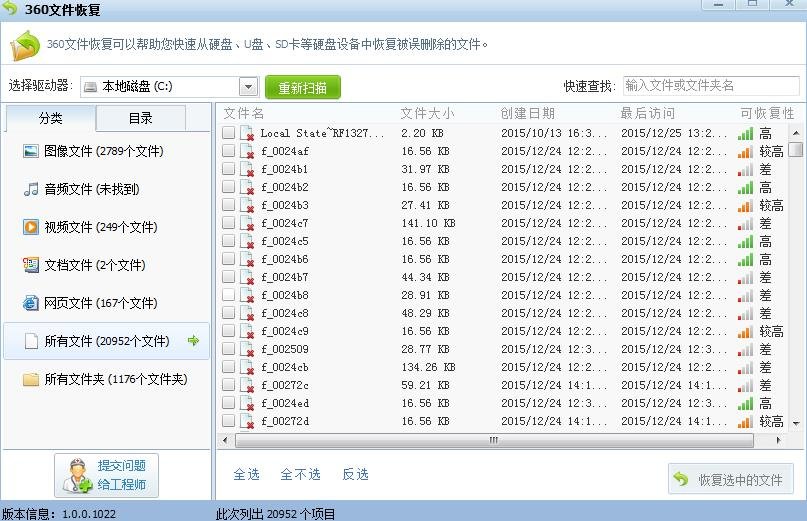Click the file size 141.10 KB cell
The image size is (807, 521).
(428, 223)
